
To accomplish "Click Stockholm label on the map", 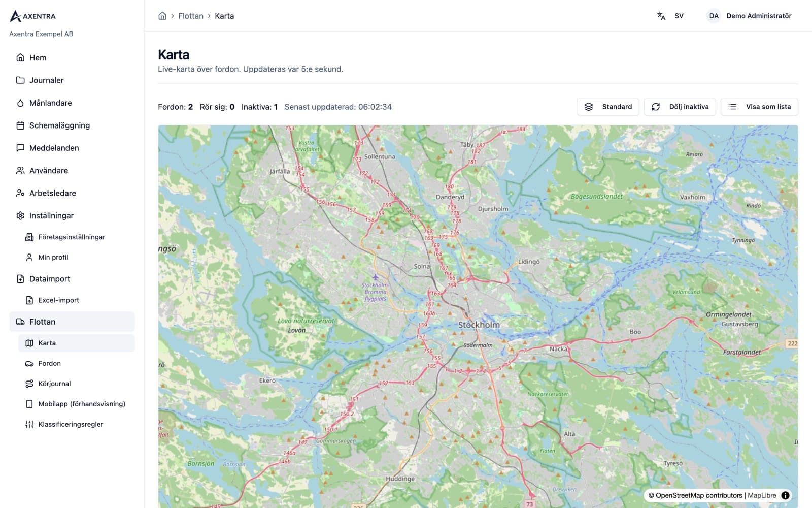I will 479,325.
